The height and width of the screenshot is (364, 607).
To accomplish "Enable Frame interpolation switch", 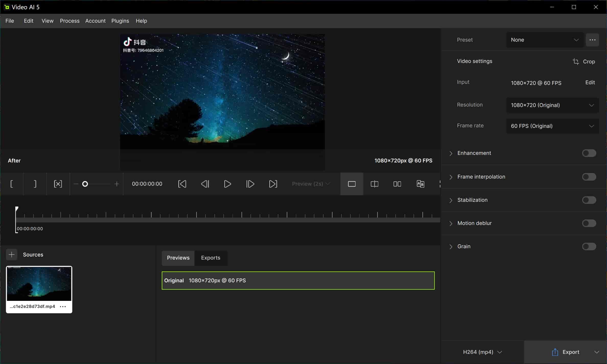I will pos(589,177).
